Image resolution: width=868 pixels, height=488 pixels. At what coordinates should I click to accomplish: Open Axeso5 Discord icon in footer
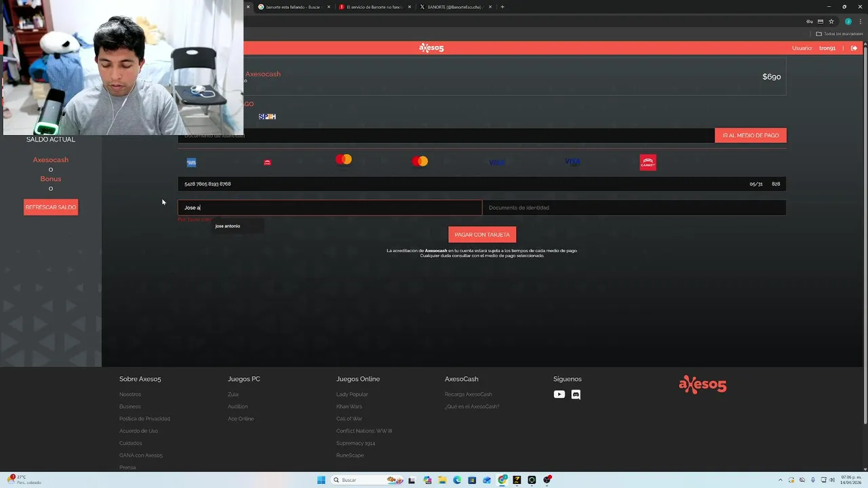click(576, 394)
